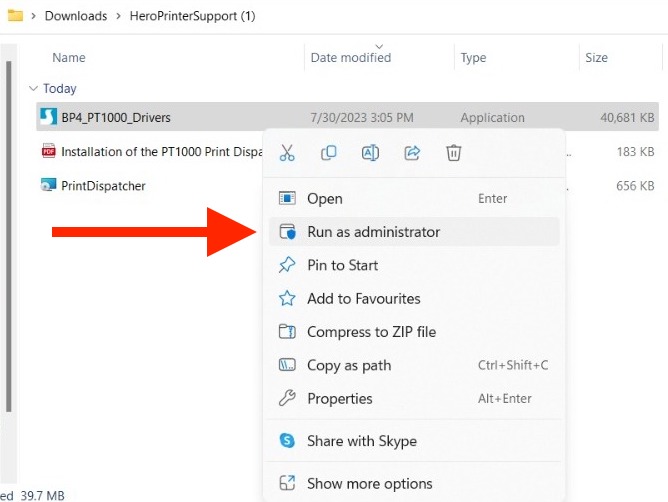Sort by the Size column header
Image resolution: width=668 pixels, height=502 pixels.
(x=596, y=58)
